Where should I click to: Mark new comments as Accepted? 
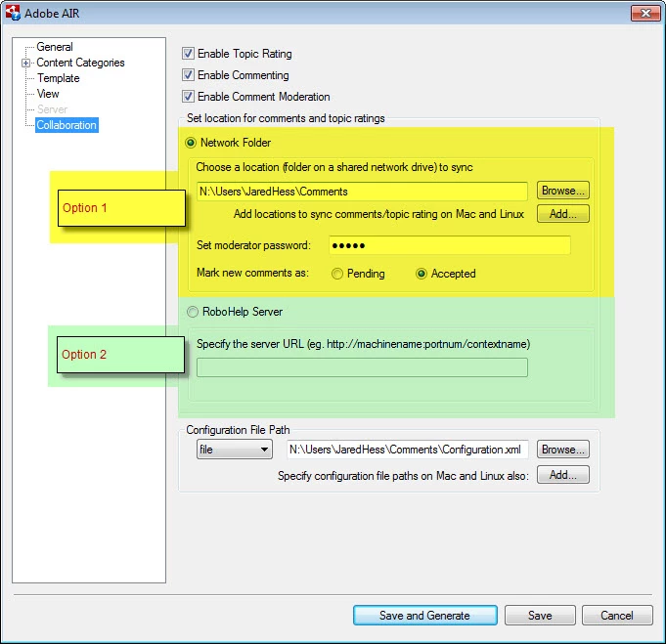coord(421,274)
